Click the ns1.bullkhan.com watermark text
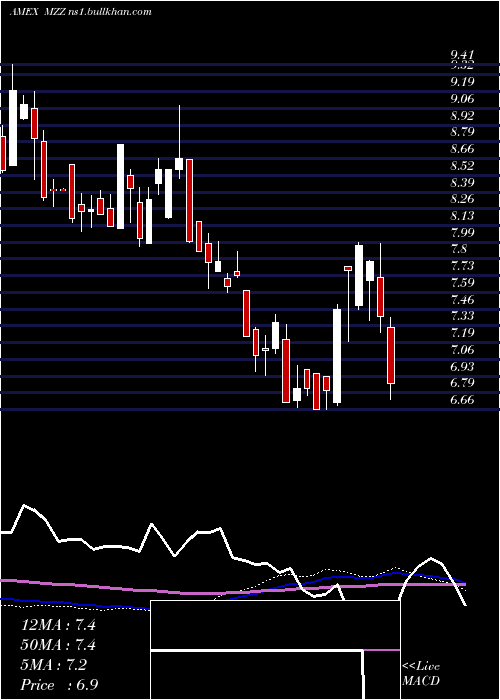The width and height of the screenshot is (500, 700). [x=110, y=12]
